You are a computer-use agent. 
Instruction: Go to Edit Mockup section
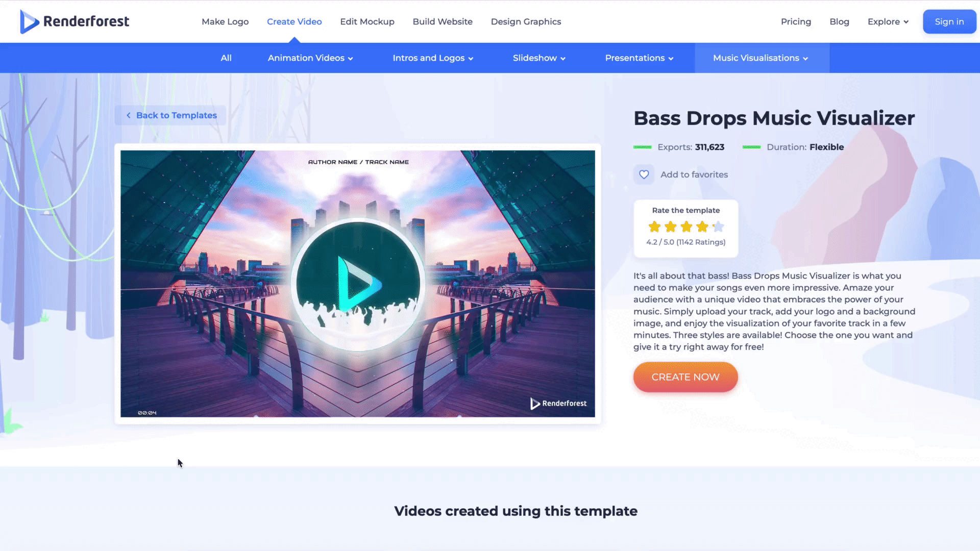pos(367,21)
